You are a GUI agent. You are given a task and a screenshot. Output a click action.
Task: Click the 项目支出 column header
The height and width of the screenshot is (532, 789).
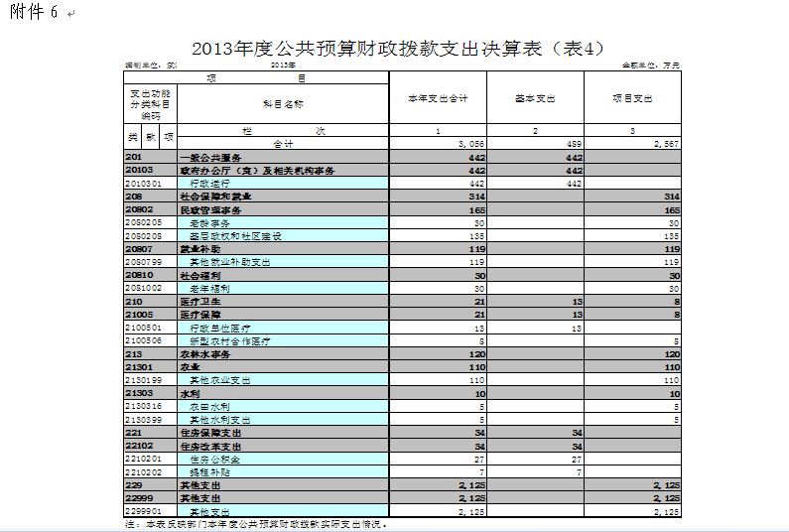(x=632, y=99)
